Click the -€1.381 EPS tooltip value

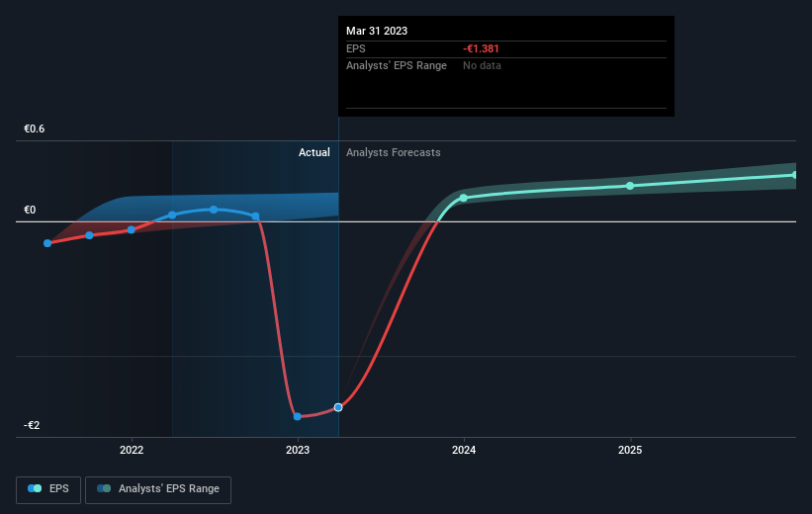(x=481, y=48)
